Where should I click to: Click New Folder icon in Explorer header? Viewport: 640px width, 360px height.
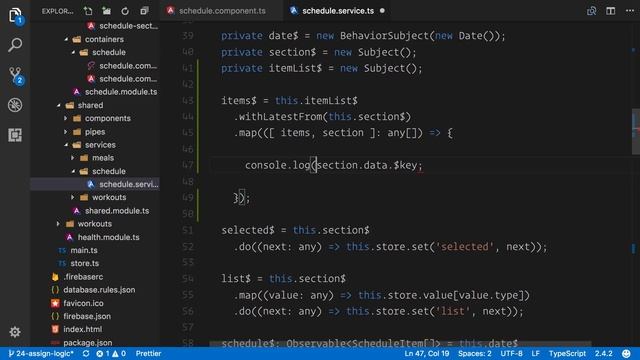point(107,11)
